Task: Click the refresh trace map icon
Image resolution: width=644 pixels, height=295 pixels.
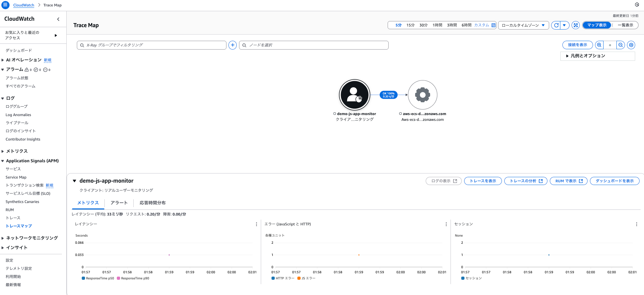Action: (x=556, y=25)
